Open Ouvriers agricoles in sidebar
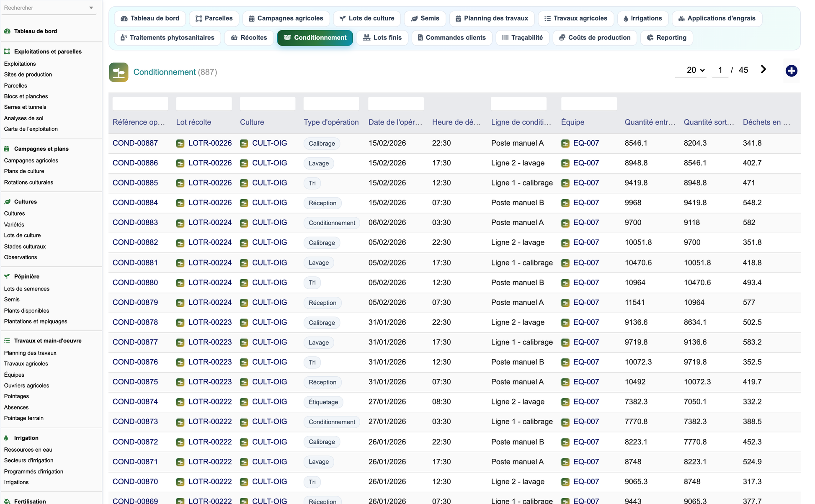The height and width of the screenshot is (504, 815). tap(26, 386)
